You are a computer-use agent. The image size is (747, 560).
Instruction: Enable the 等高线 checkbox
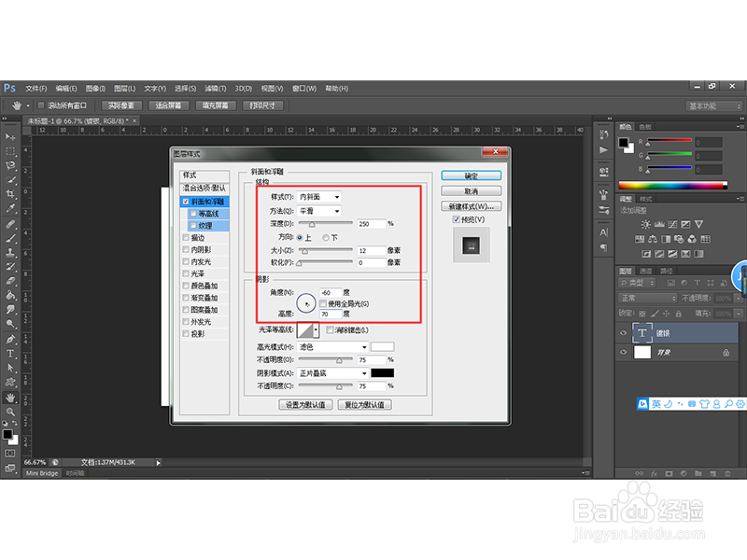193,214
